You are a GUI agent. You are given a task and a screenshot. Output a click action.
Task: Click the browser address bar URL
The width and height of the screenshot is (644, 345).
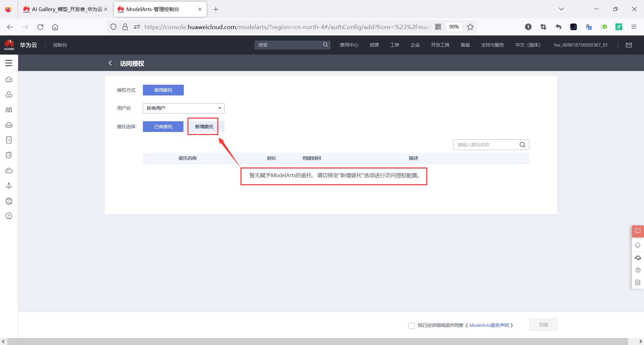click(287, 27)
